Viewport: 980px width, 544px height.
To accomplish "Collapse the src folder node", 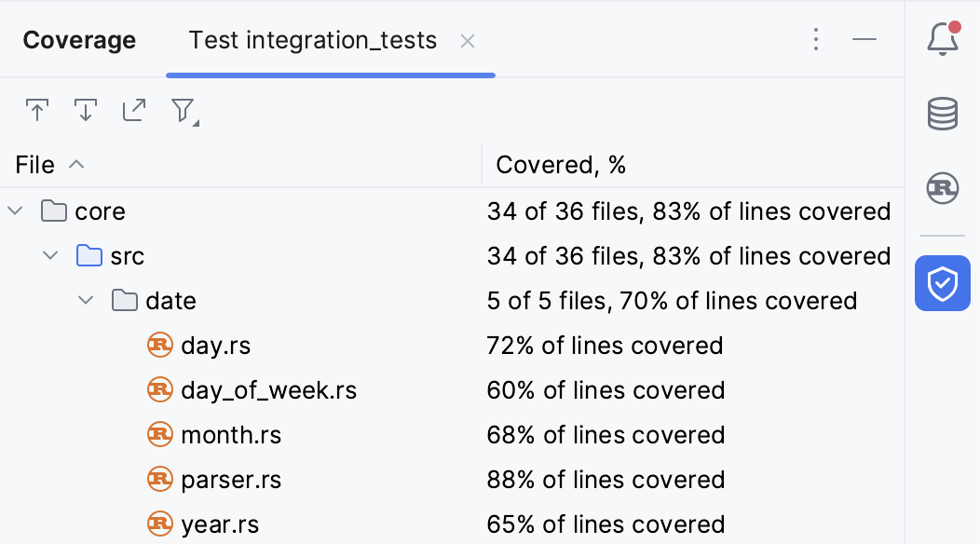I will click(x=49, y=255).
